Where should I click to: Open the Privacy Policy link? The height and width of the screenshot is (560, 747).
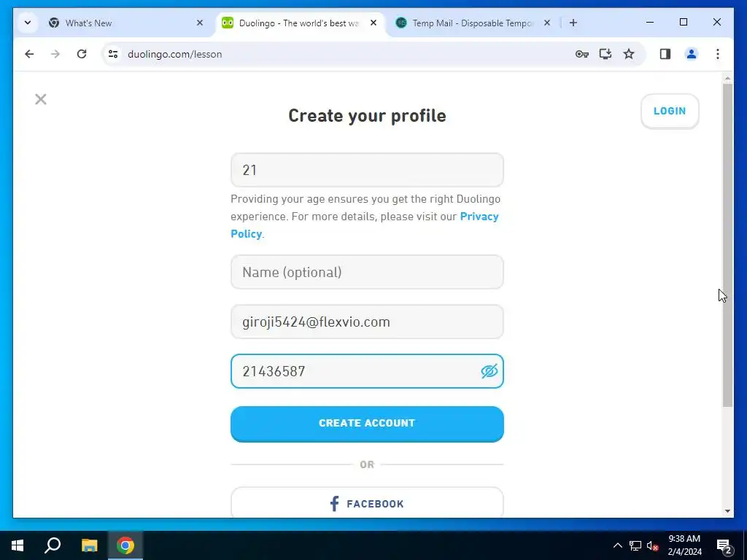[365, 225]
